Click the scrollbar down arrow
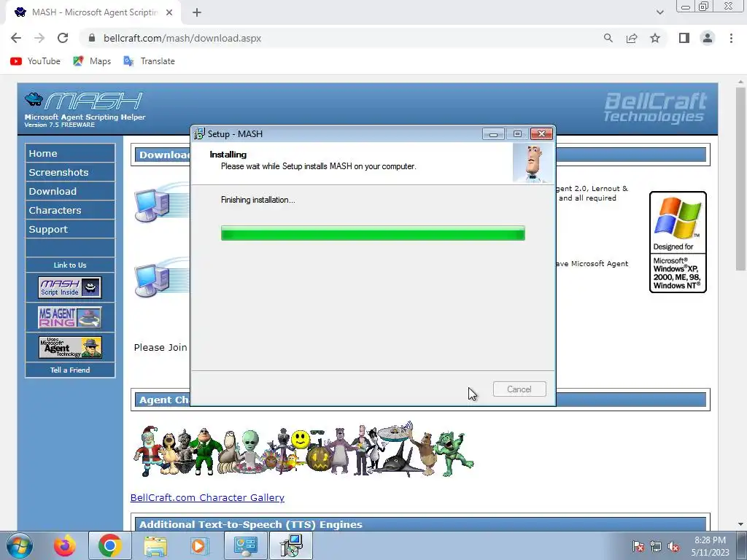Screen dimensions: 747x560 [740, 524]
